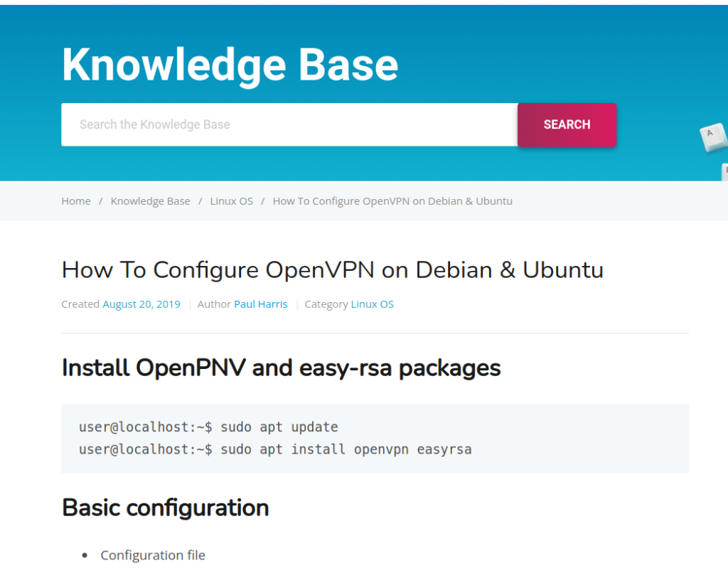Click the current page breadcrumb for OpenVPN article
The image size is (728, 573).
click(x=392, y=201)
